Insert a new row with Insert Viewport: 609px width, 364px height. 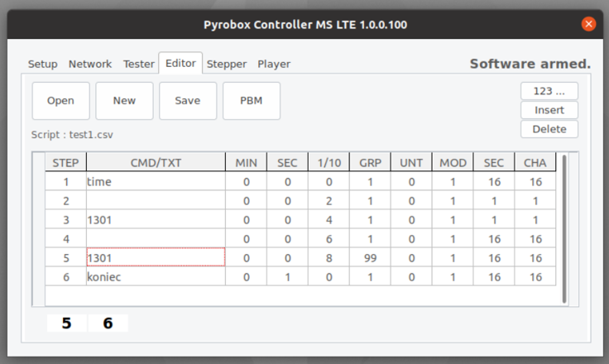pos(549,110)
